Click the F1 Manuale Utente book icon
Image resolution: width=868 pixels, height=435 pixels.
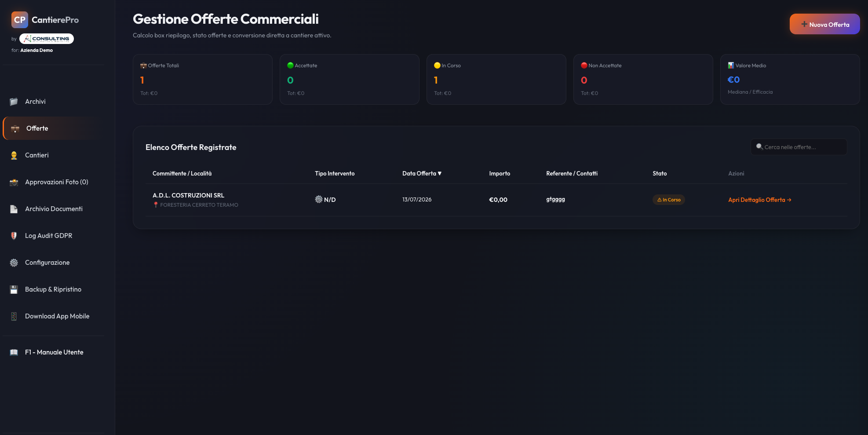[x=14, y=352]
